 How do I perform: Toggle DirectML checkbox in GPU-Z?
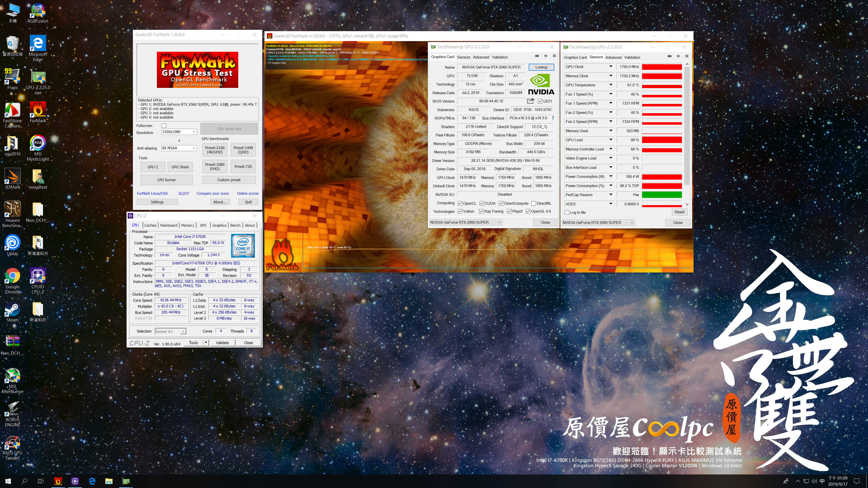pyautogui.click(x=533, y=203)
